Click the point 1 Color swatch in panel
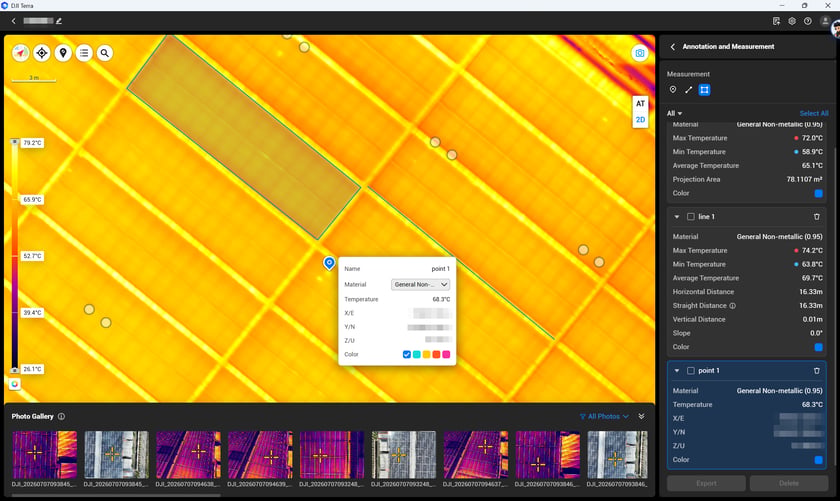 (819, 459)
